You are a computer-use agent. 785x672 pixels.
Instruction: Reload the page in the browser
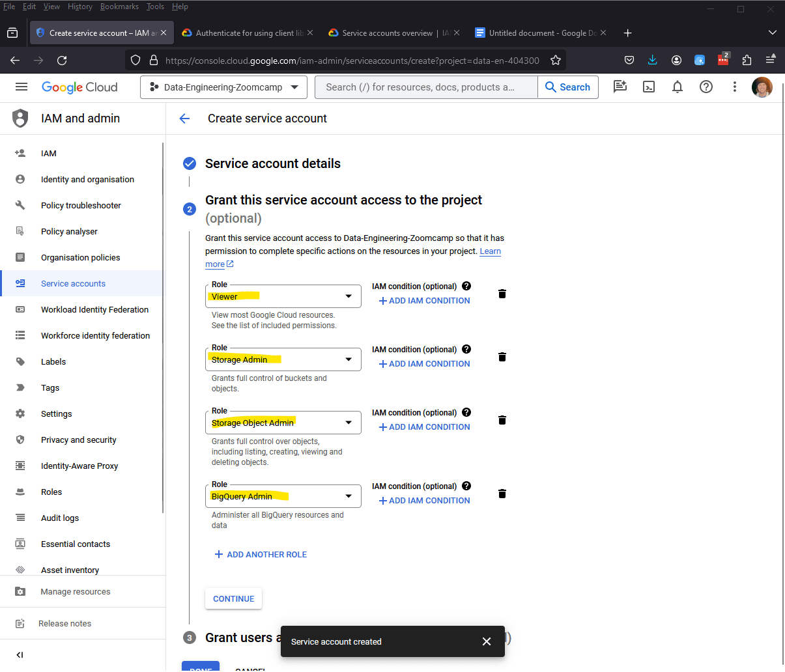(62, 61)
